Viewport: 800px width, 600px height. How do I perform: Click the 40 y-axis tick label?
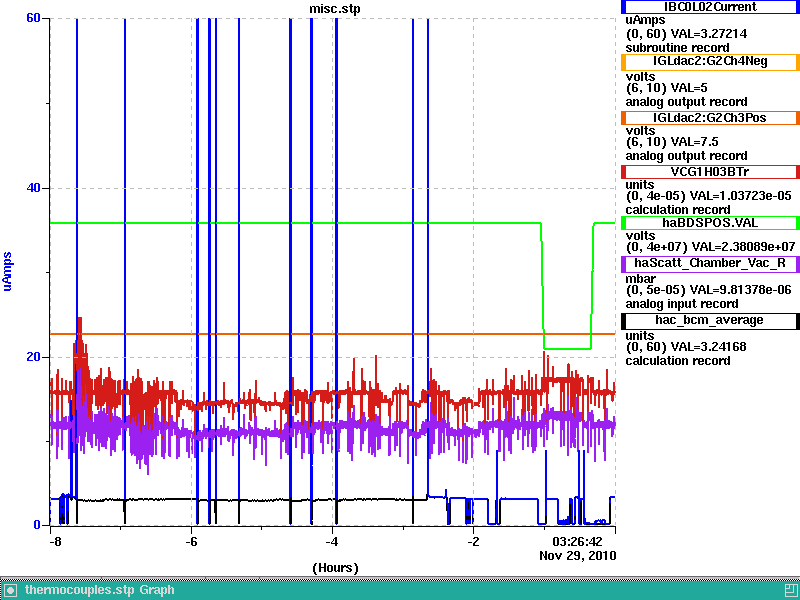click(x=33, y=188)
